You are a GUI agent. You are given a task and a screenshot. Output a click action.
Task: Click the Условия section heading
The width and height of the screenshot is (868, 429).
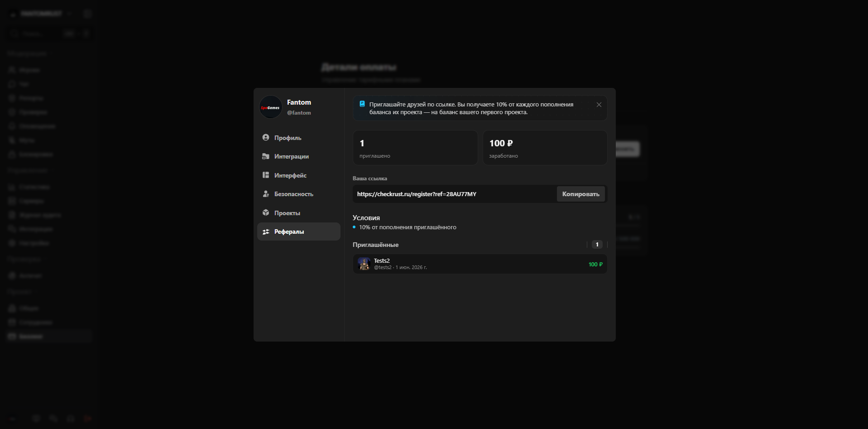(366, 217)
